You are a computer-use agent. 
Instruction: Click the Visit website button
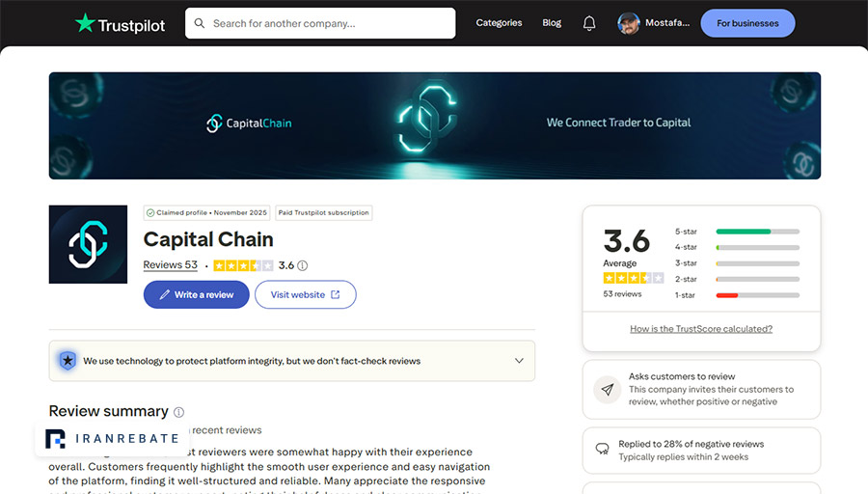coord(306,294)
